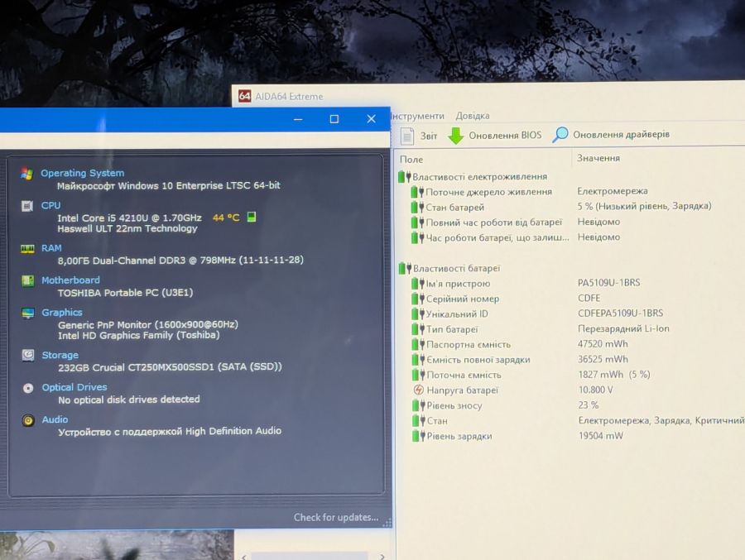Click the Електромережа power source value
This screenshot has width=745, height=560.
(x=613, y=191)
